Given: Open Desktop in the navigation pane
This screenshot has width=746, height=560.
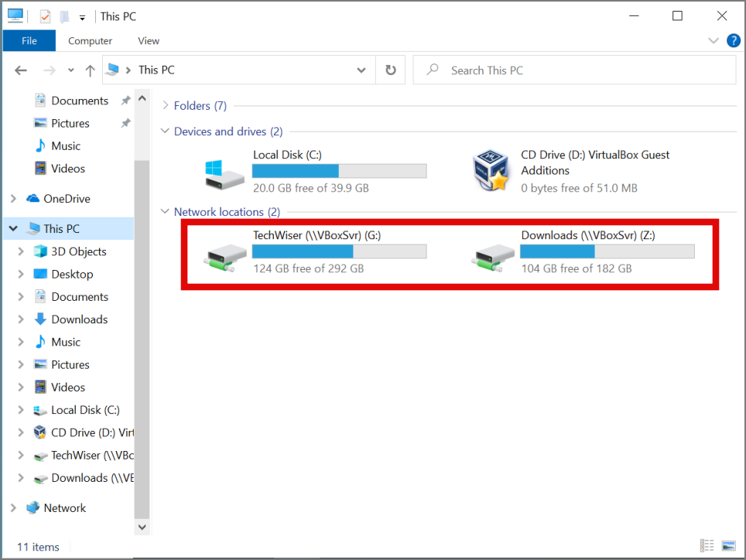Looking at the screenshot, I should (63, 275).
